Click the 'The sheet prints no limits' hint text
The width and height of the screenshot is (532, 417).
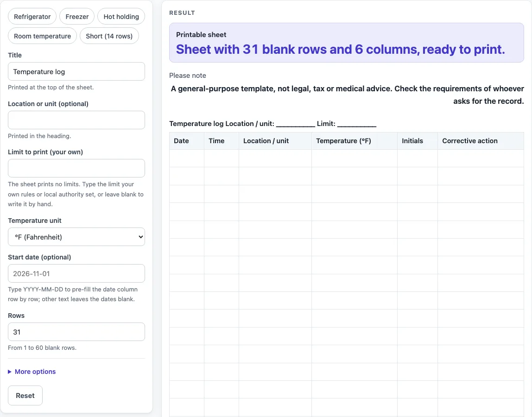coord(76,194)
